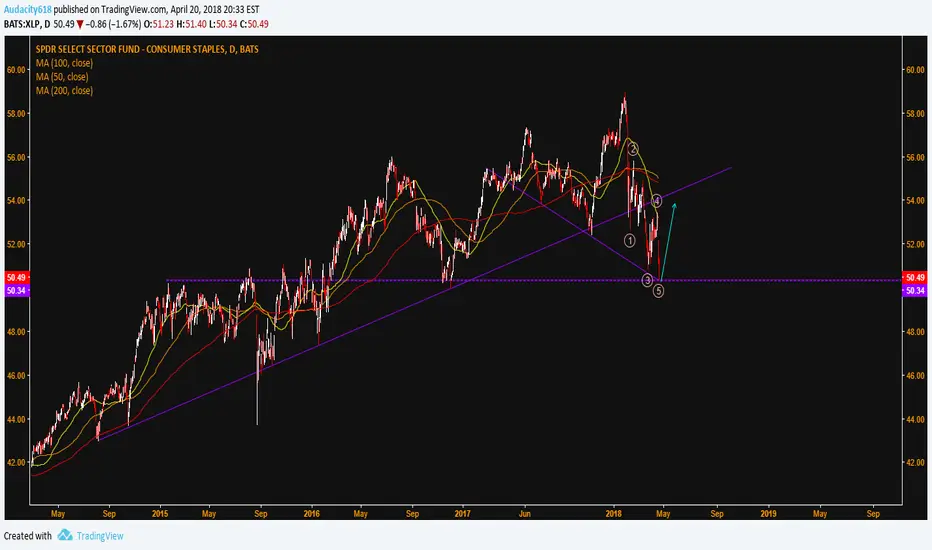Click the L:50.34 low value in header

click(x=223, y=24)
